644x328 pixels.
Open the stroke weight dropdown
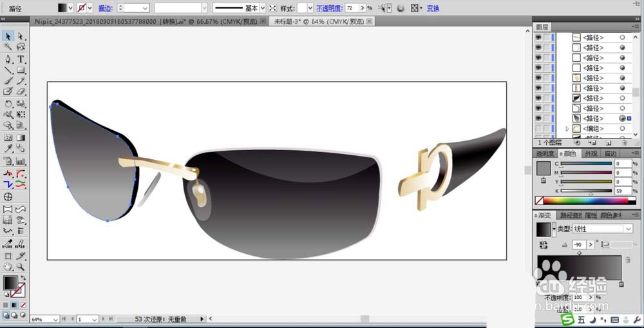(145, 8)
